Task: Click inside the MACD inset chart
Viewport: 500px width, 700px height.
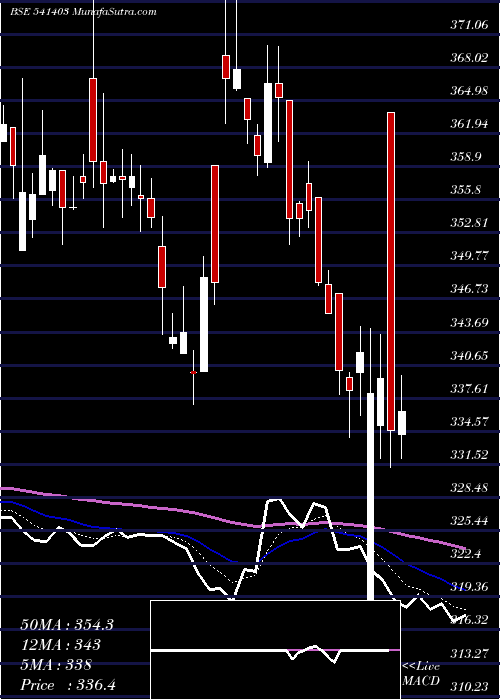Action: click(x=275, y=650)
